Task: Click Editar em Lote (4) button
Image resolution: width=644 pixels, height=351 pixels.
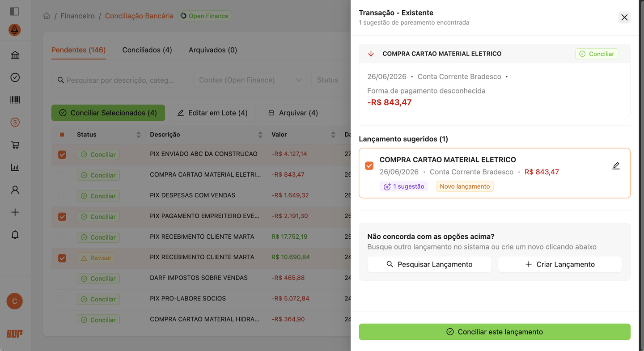Action: [x=212, y=113]
